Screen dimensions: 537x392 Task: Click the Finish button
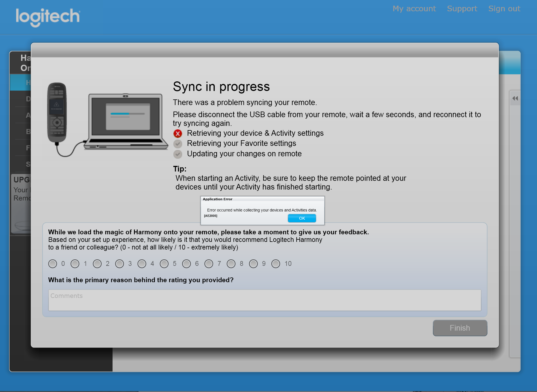[460, 328]
